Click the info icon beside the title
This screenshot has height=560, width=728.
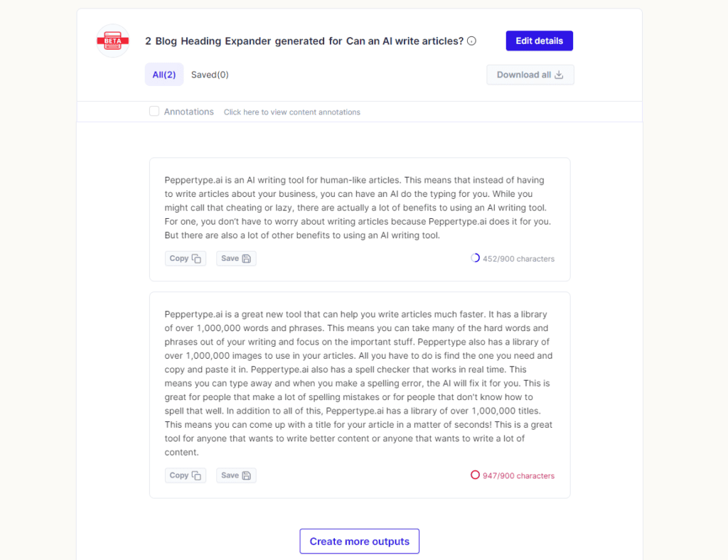[472, 41]
